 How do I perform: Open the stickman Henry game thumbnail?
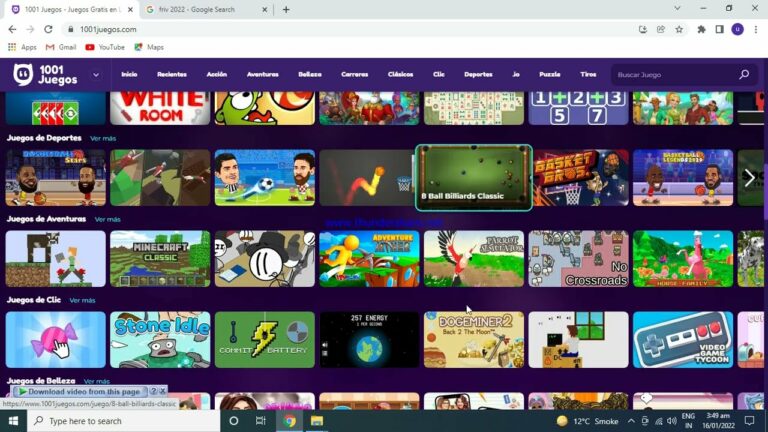coord(264,259)
